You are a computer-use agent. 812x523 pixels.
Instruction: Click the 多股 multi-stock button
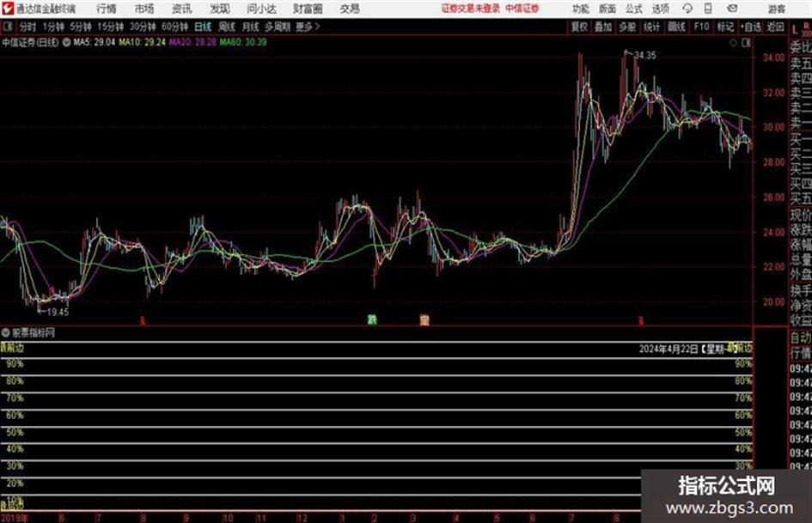coord(627,27)
